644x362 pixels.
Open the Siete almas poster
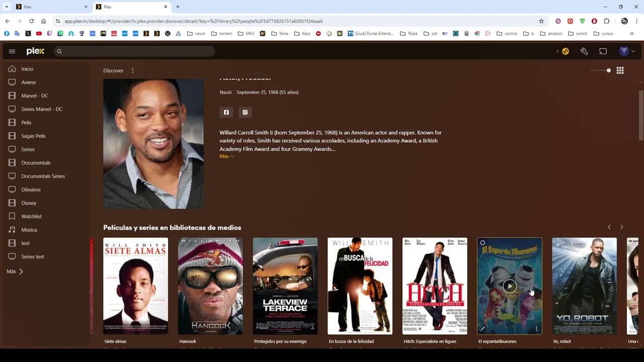(135, 286)
